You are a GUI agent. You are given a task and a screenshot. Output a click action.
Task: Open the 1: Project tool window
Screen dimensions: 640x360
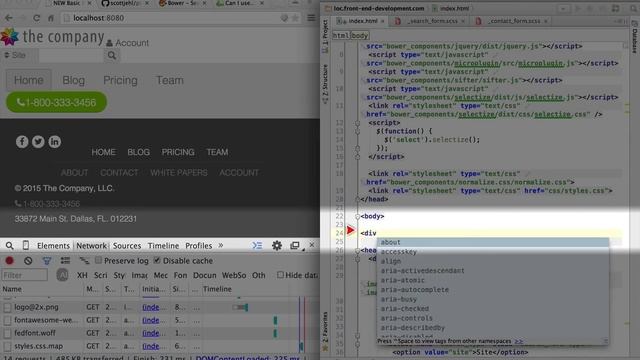(x=325, y=36)
